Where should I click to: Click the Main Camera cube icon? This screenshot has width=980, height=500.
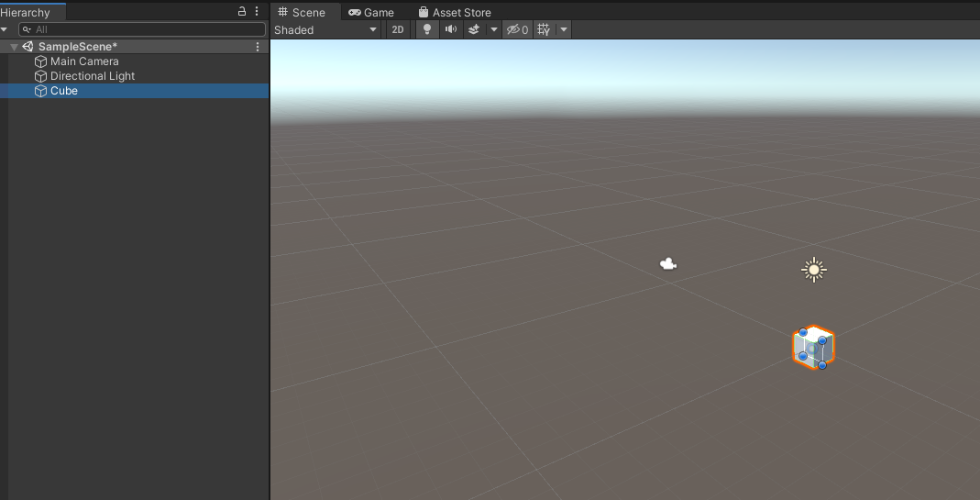pyautogui.click(x=40, y=61)
